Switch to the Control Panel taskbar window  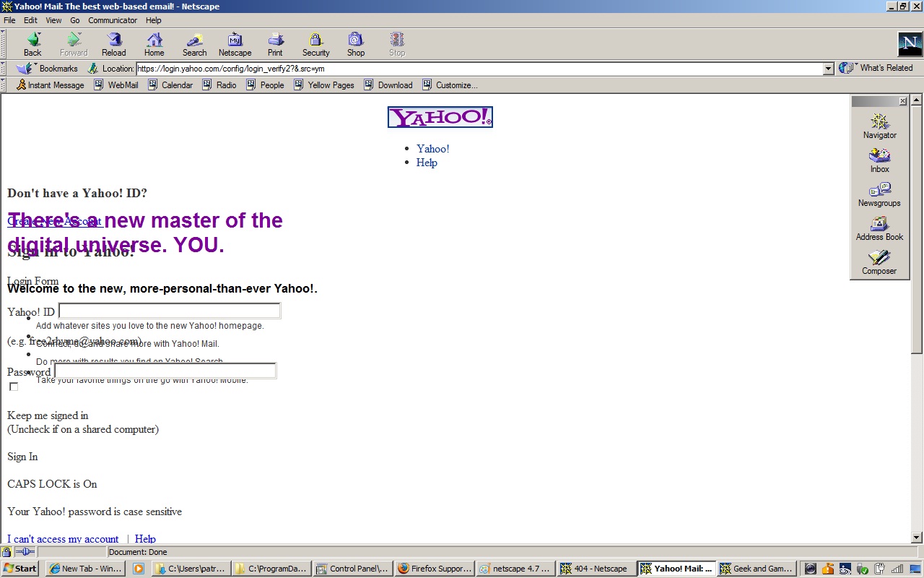[354, 569]
